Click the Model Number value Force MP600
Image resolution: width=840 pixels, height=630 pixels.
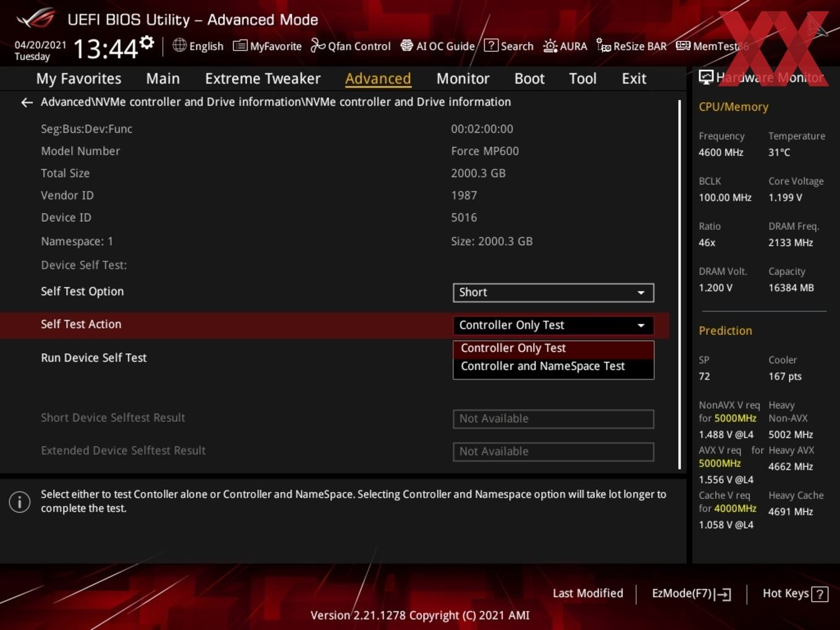pyautogui.click(x=485, y=151)
